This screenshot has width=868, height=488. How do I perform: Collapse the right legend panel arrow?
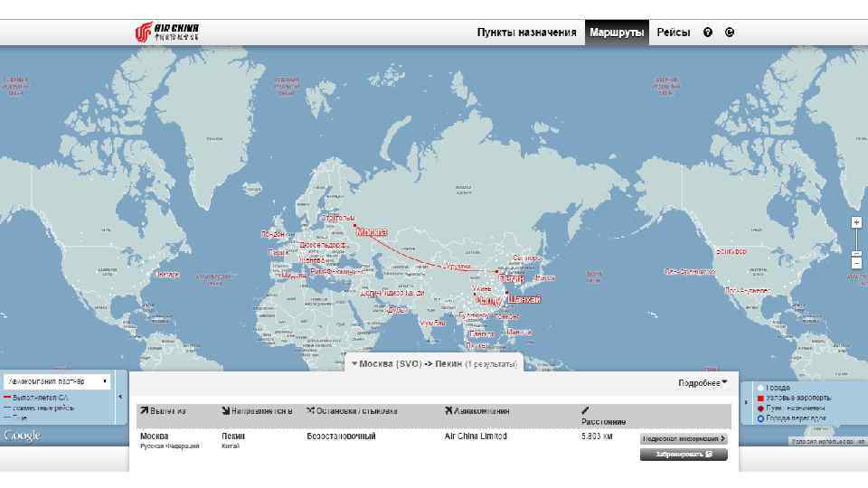746,402
